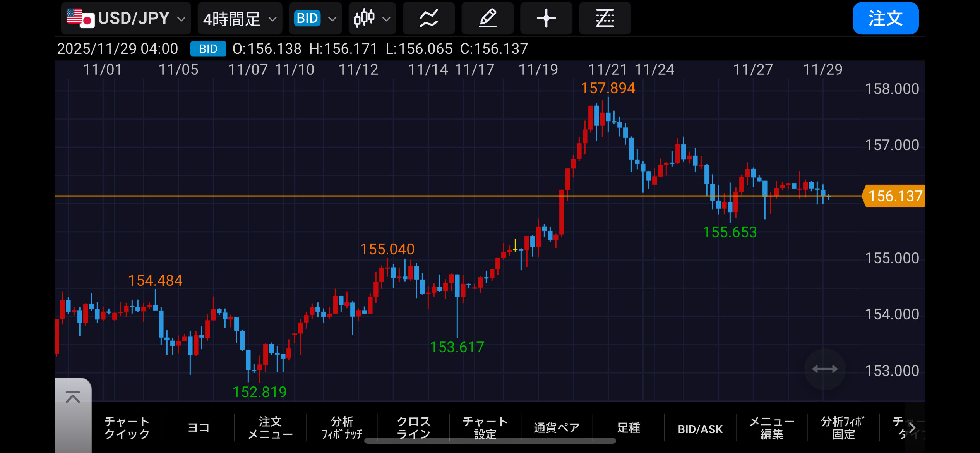
Task: Open the line indicator tool icon
Action: tap(428, 18)
